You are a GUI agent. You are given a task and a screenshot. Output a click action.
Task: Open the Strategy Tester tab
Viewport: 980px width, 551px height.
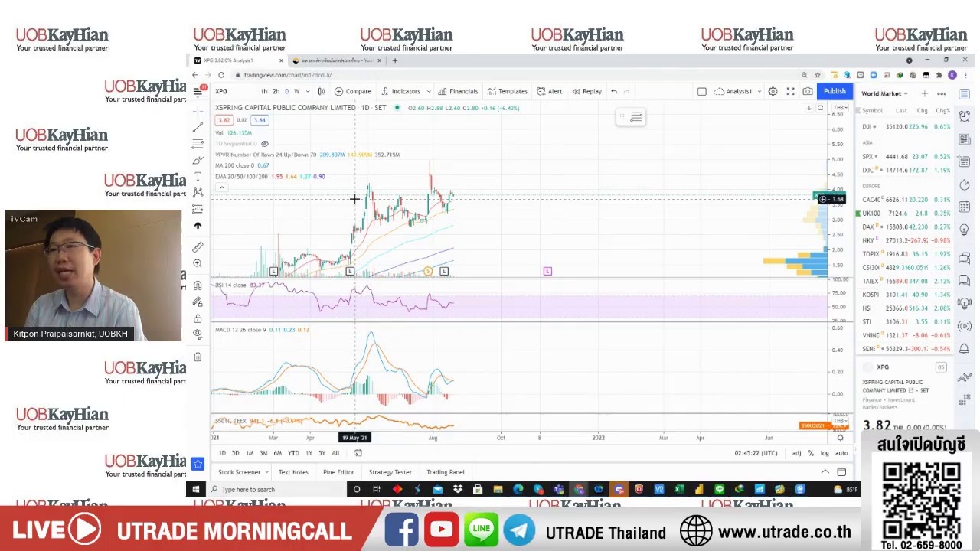[x=390, y=472]
